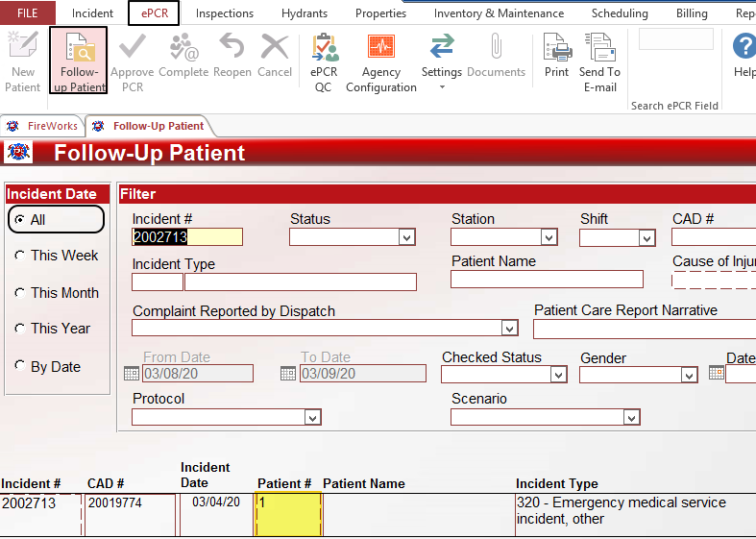Expand the Scenario dropdown
The width and height of the screenshot is (756, 539).
(631, 417)
